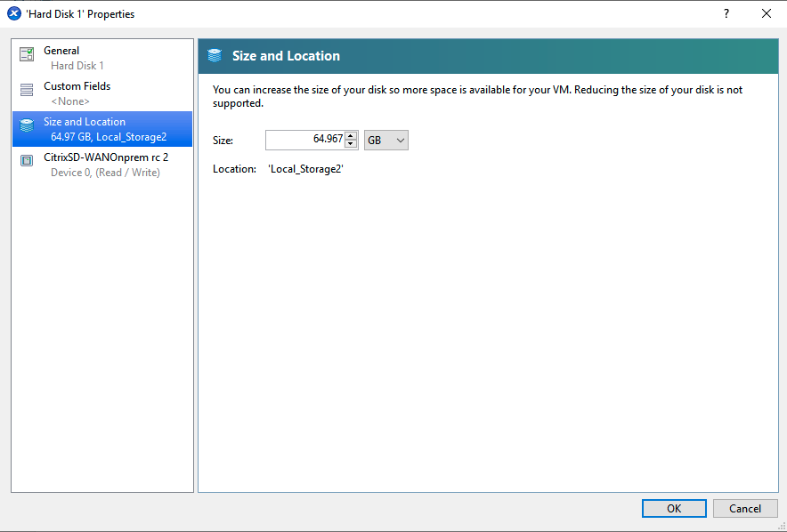This screenshot has width=787, height=532.
Task: Click the window title 'Hard Disk 1' Properties
Action: [80, 14]
